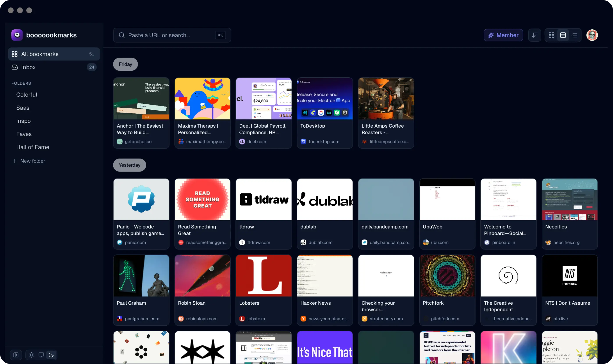
Task: Open the Read Something Great thumbnail
Action: point(202,199)
